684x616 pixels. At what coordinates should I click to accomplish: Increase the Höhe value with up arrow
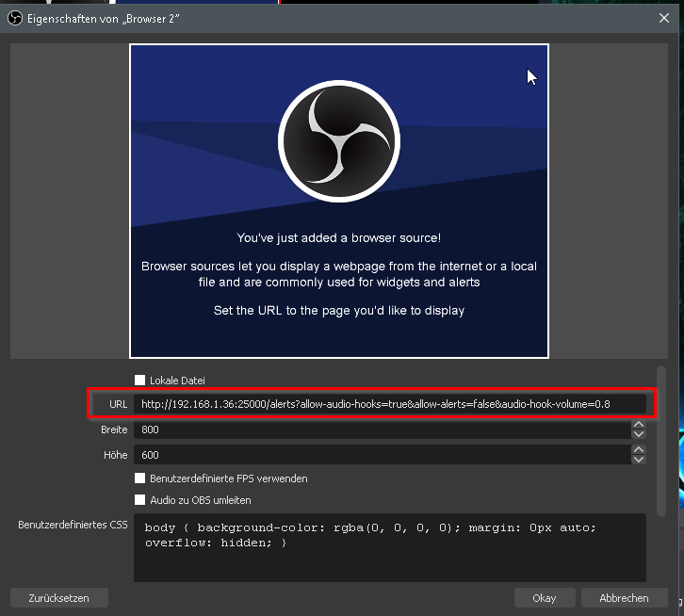639,449
